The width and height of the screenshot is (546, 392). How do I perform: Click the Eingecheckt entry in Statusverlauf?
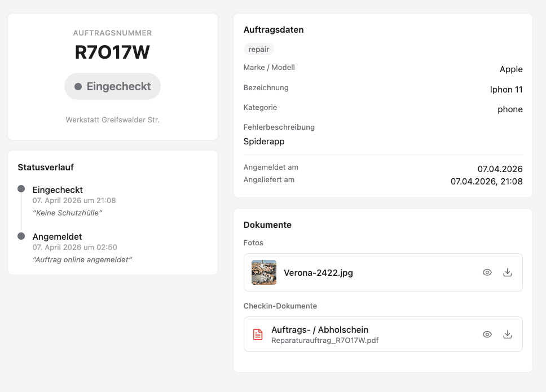pyautogui.click(x=58, y=190)
